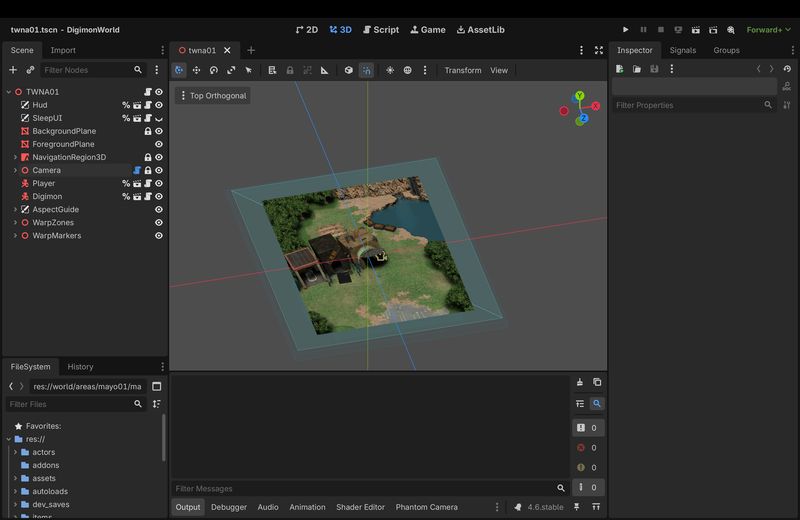Open the Shader Editor panel
800x520 pixels.
[360, 507]
